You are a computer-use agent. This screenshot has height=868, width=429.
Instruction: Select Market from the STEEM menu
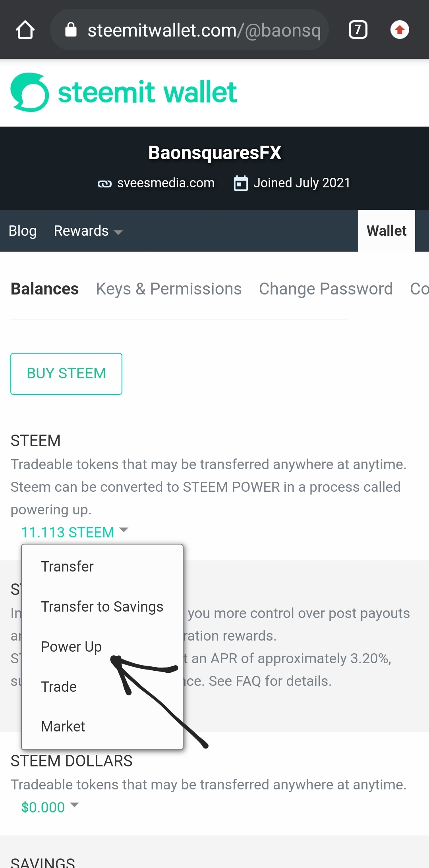tap(63, 726)
